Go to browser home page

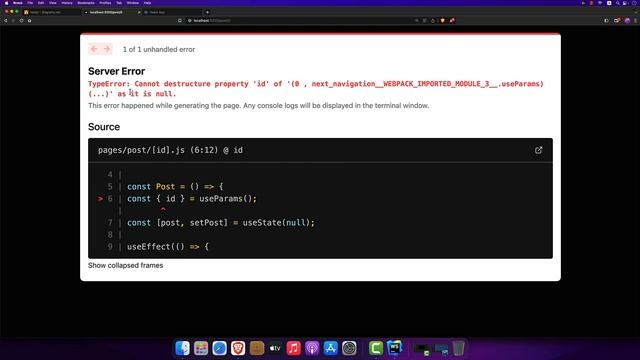coord(29,20)
